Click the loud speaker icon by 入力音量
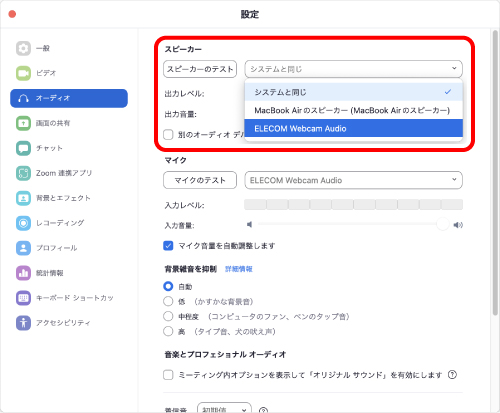This screenshot has width=500, height=413. tap(458, 225)
